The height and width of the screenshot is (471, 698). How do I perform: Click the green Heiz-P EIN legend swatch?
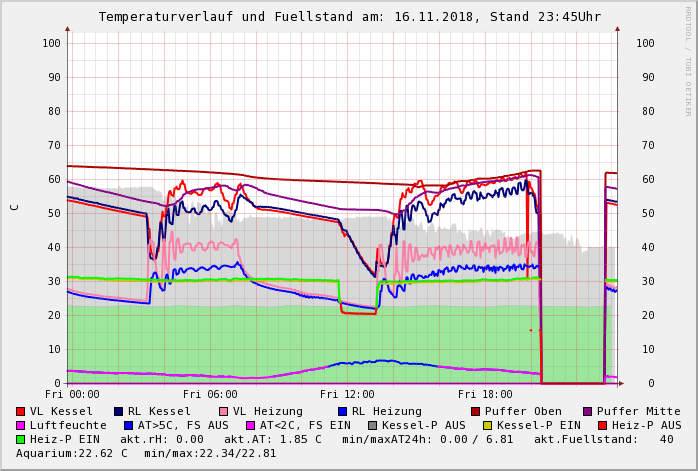[x=21, y=439]
